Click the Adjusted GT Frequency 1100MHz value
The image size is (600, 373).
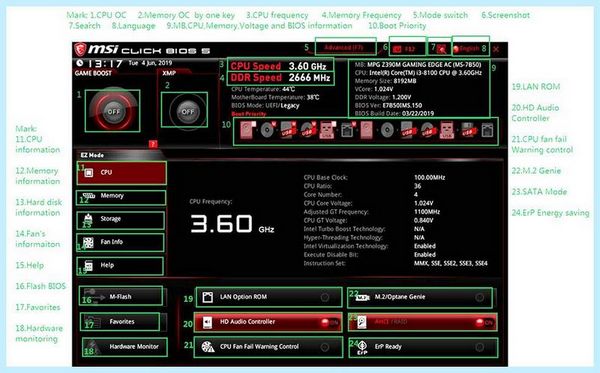click(427, 212)
